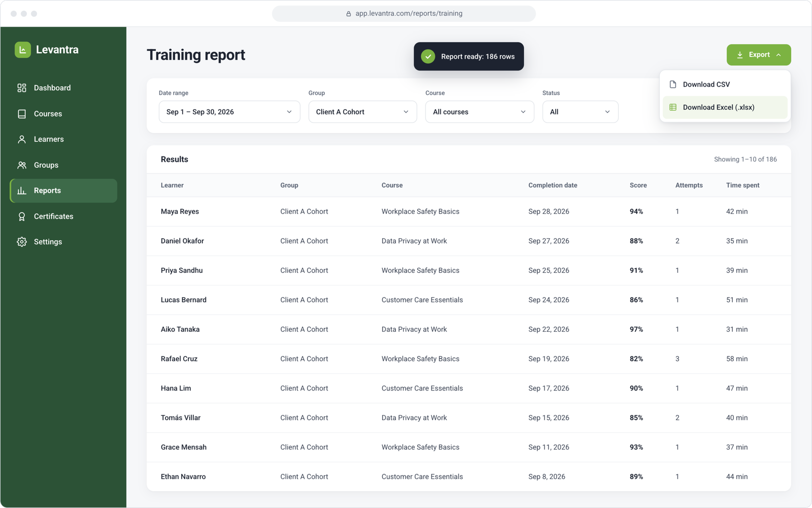Click the Learners person icon
This screenshot has height=508, width=812.
tap(22, 139)
